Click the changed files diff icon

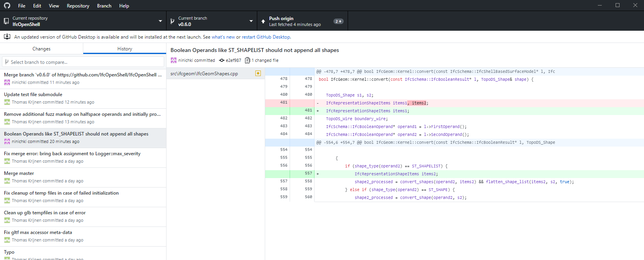pos(247,60)
